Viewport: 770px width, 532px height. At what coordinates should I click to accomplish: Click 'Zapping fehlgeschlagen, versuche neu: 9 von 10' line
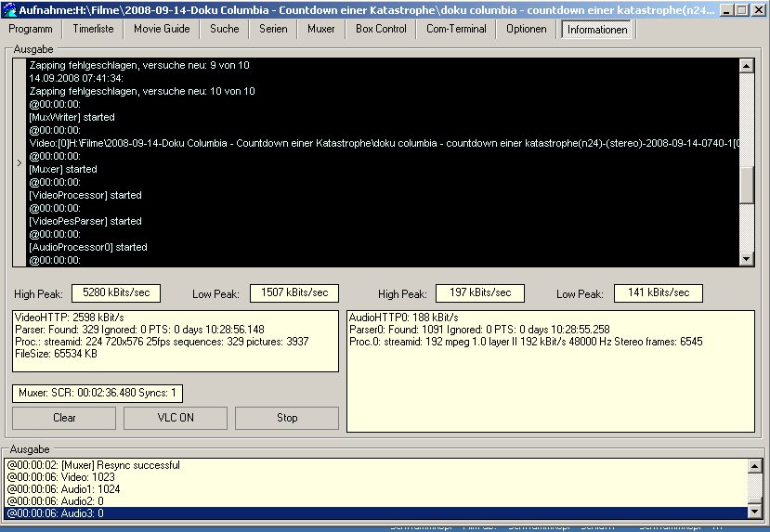coord(139,65)
